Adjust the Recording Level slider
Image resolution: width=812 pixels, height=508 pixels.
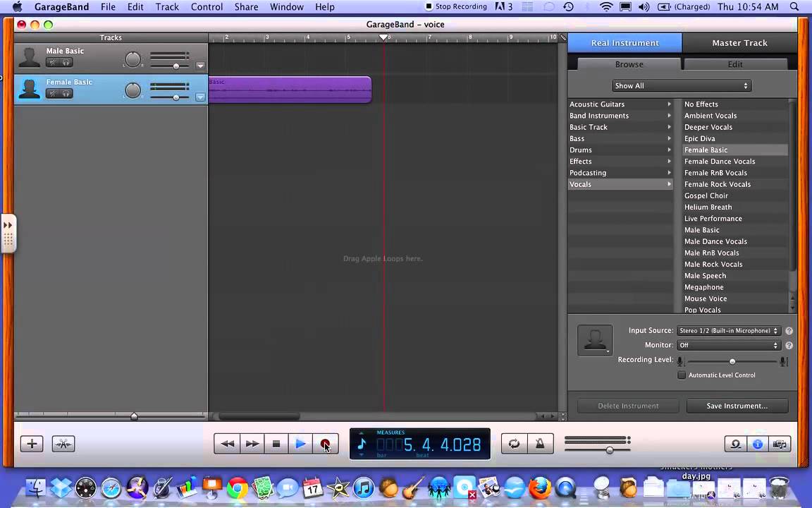pyautogui.click(x=732, y=361)
